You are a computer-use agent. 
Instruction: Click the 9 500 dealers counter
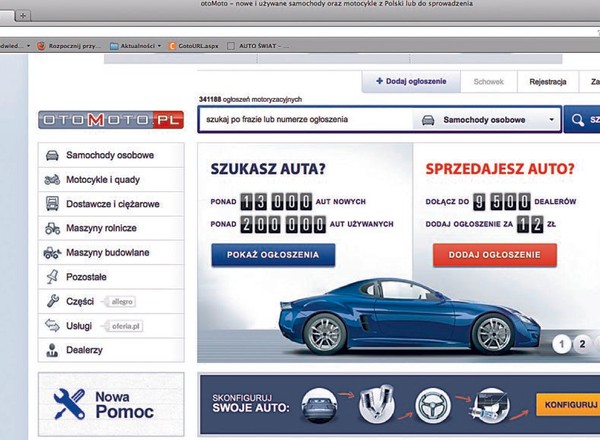click(x=502, y=202)
